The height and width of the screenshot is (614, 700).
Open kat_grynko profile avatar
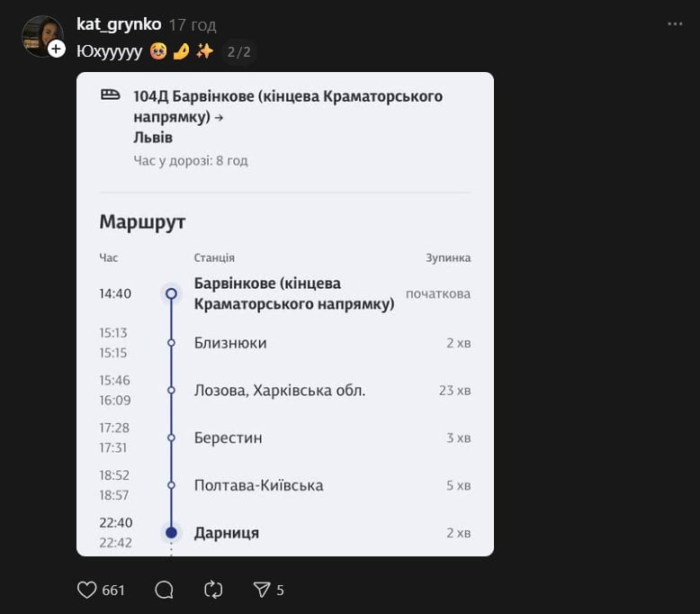40,35
